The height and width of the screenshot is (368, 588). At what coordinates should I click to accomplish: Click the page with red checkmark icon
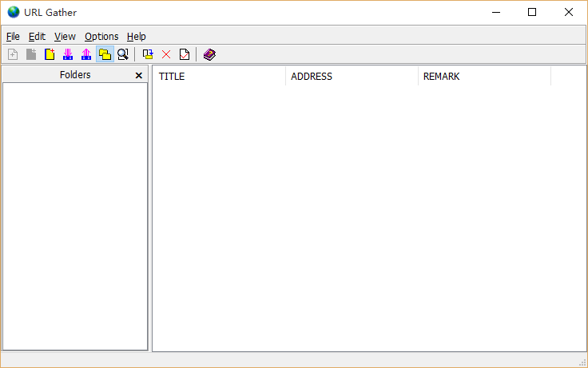(185, 54)
